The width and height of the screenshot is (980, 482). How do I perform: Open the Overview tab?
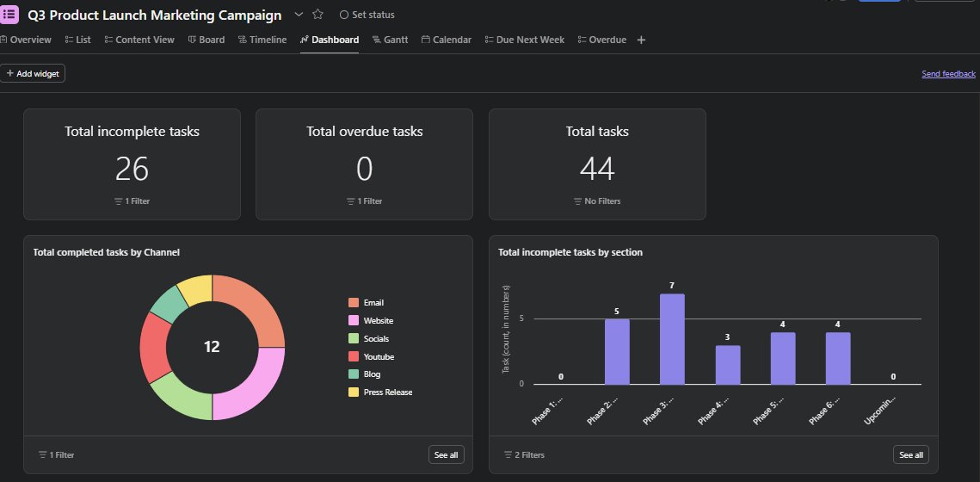(x=26, y=40)
